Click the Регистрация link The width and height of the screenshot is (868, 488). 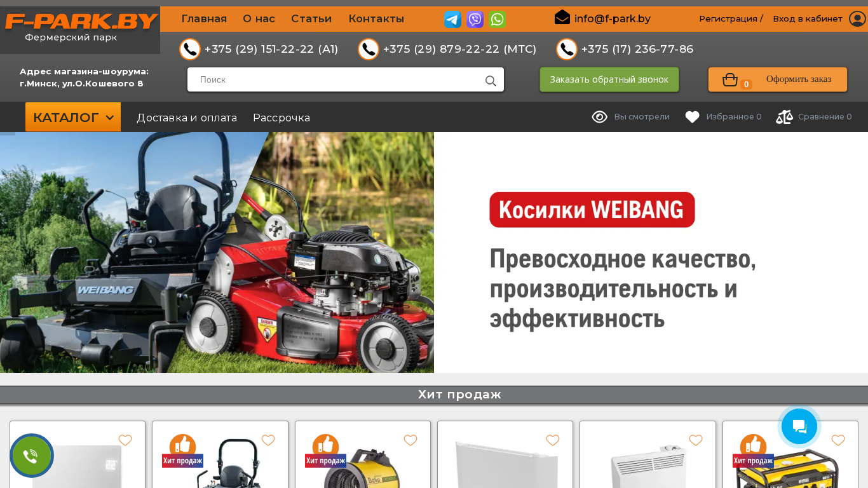click(728, 19)
